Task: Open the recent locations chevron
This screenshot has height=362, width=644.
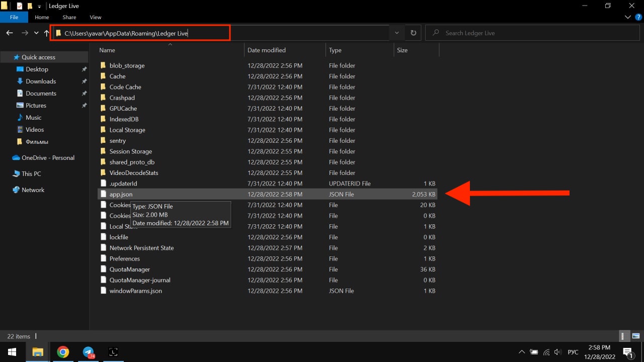Action: point(36,33)
